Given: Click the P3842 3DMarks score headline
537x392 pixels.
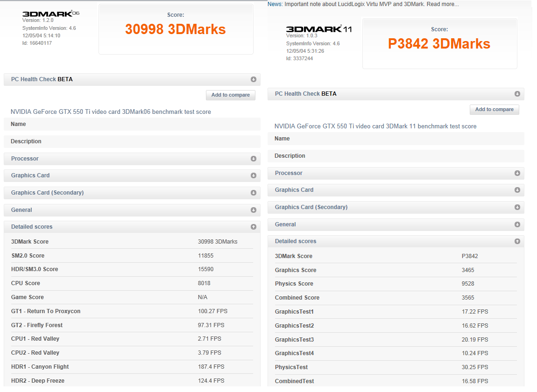Looking at the screenshot, I should pos(439,44).
